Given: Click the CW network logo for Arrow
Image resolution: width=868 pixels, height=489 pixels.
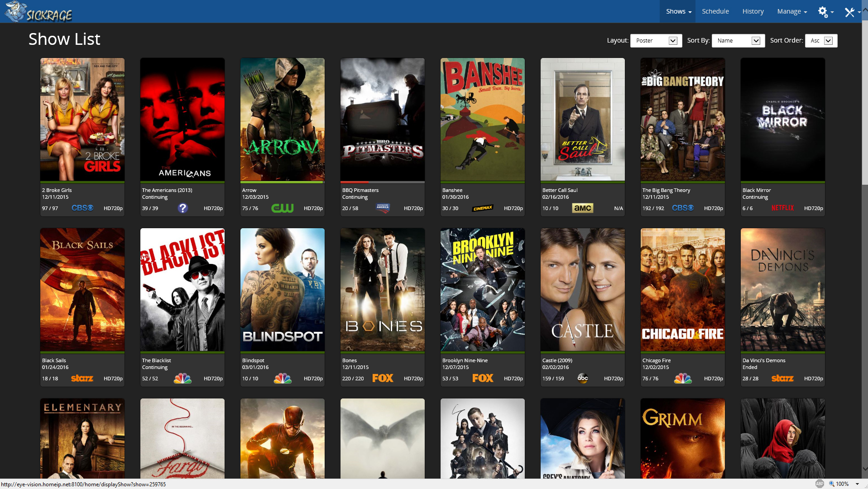Looking at the screenshot, I should (x=283, y=208).
